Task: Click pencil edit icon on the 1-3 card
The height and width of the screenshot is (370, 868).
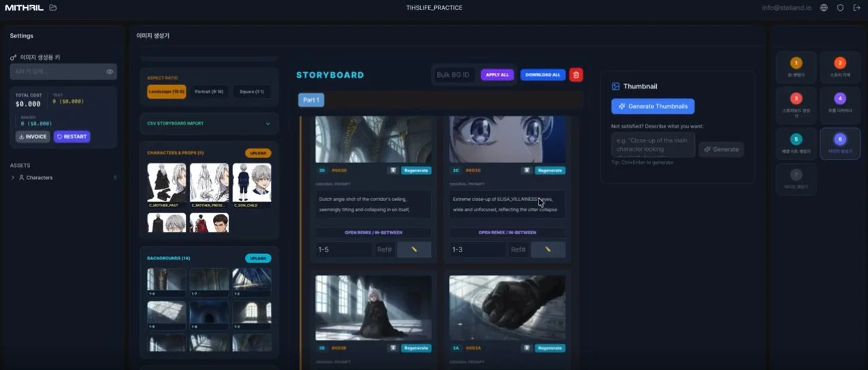Action: [x=548, y=249]
